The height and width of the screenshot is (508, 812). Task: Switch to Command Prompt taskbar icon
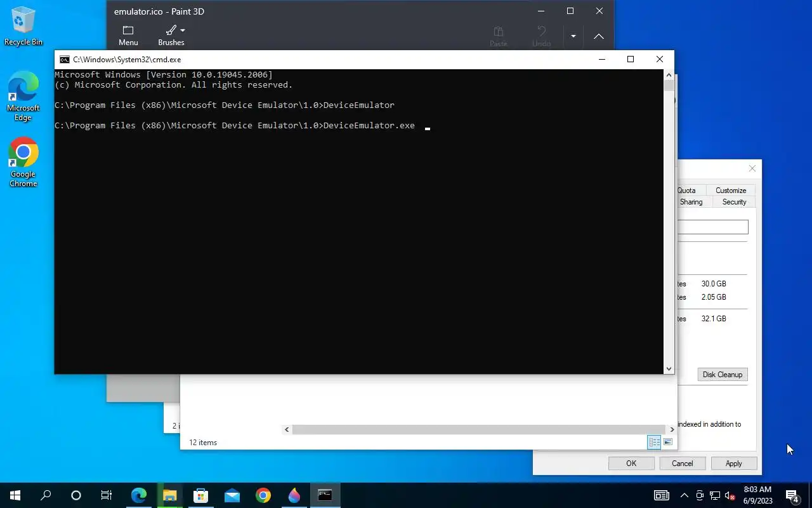coord(325,495)
